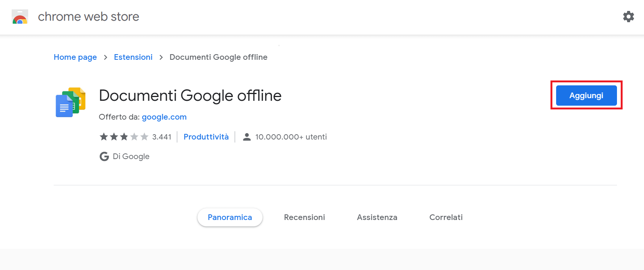Switch to the Correlati tab
Image resolution: width=644 pixels, height=270 pixels.
446,217
